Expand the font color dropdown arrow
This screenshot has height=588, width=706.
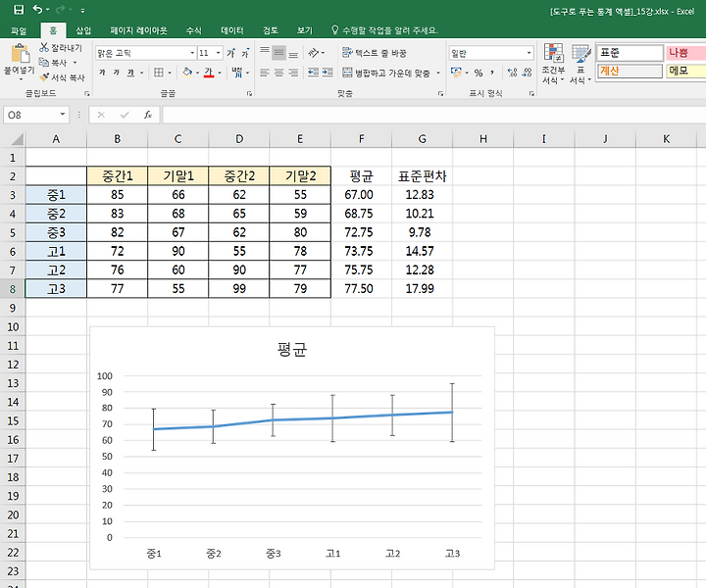pyautogui.click(x=220, y=73)
